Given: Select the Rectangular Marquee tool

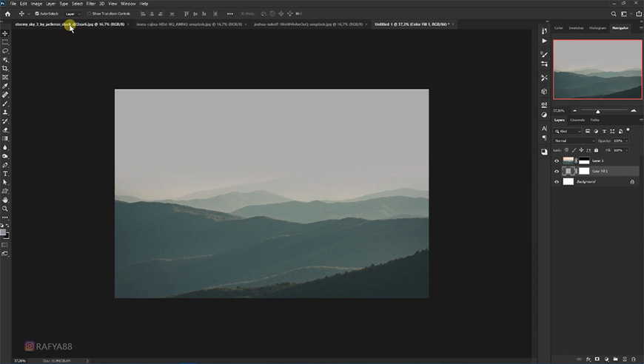Looking at the screenshot, I should pyautogui.click(x=5, y=42).
